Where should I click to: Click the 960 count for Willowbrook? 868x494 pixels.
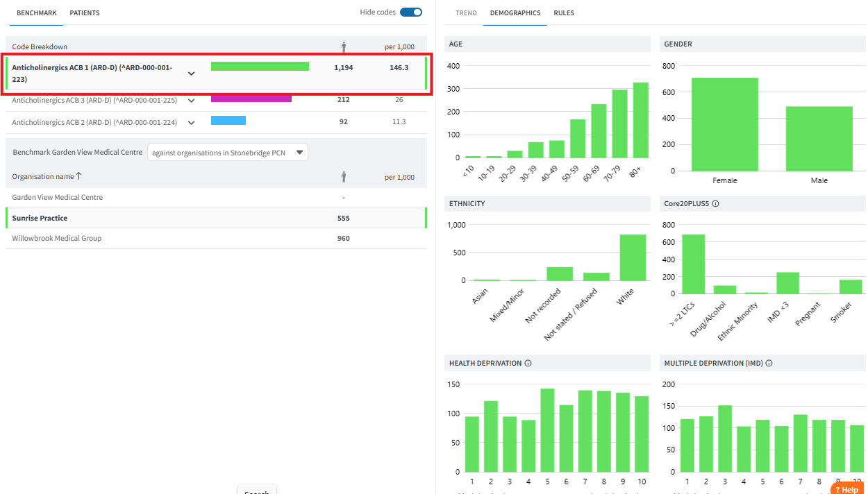tap(343, 239)
